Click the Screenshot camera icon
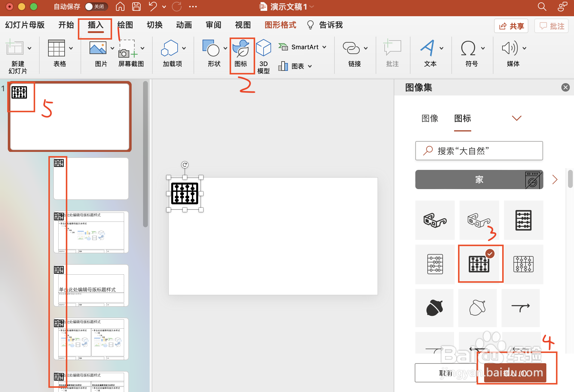The height and width of the screenshot is (392, 574). pyautogui.click(x=128, y=49)
